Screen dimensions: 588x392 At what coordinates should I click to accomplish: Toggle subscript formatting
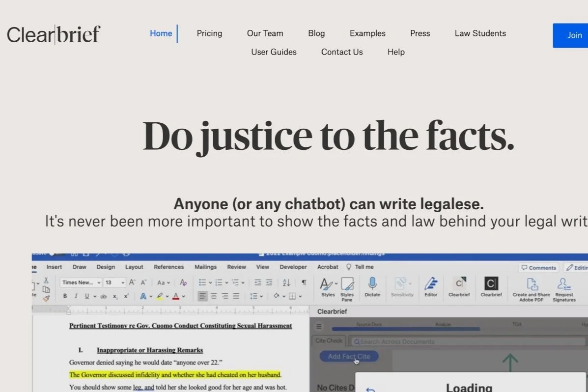(x=115, y=296)
